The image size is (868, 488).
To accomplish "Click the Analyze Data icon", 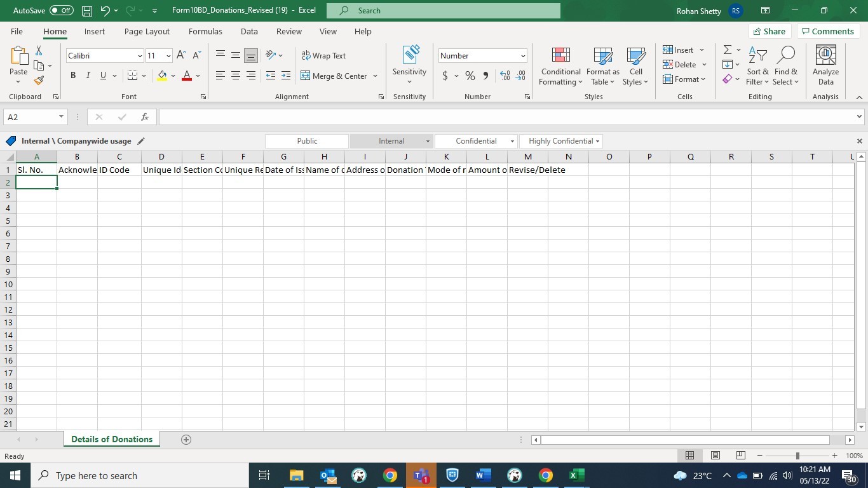I will (x=825, y=66).
